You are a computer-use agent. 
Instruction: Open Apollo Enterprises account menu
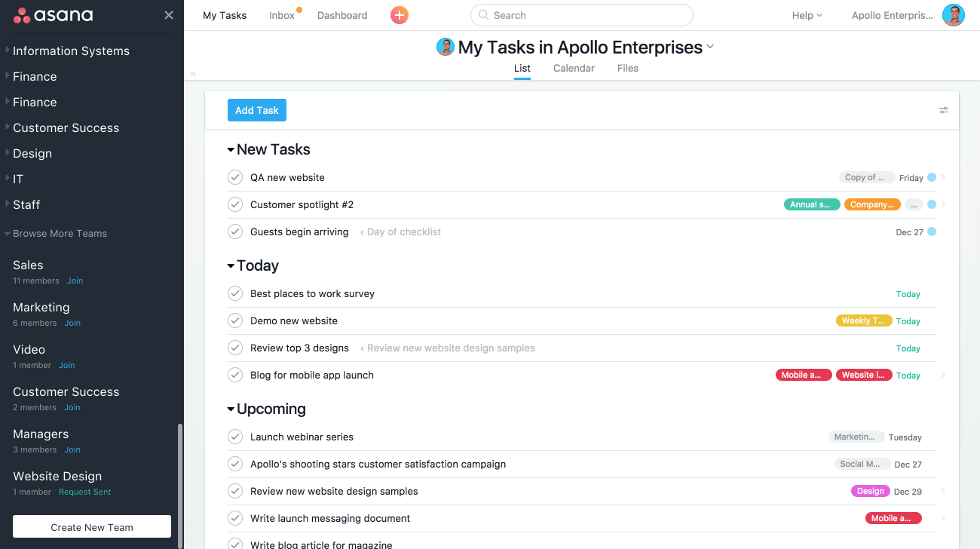(892, 15)
